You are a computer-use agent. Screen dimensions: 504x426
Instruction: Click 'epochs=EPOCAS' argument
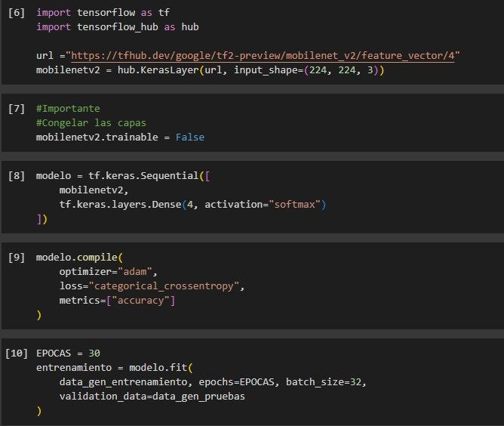[237, 382]
